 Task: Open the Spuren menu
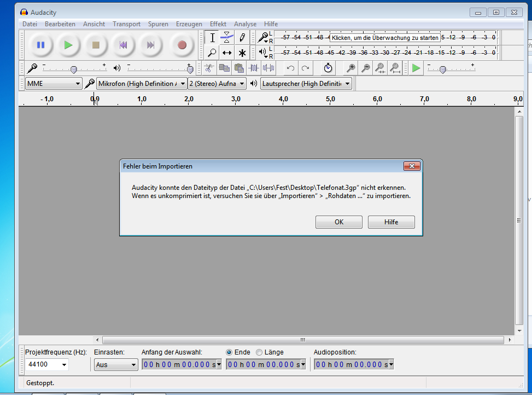click(x=158, y=24)
